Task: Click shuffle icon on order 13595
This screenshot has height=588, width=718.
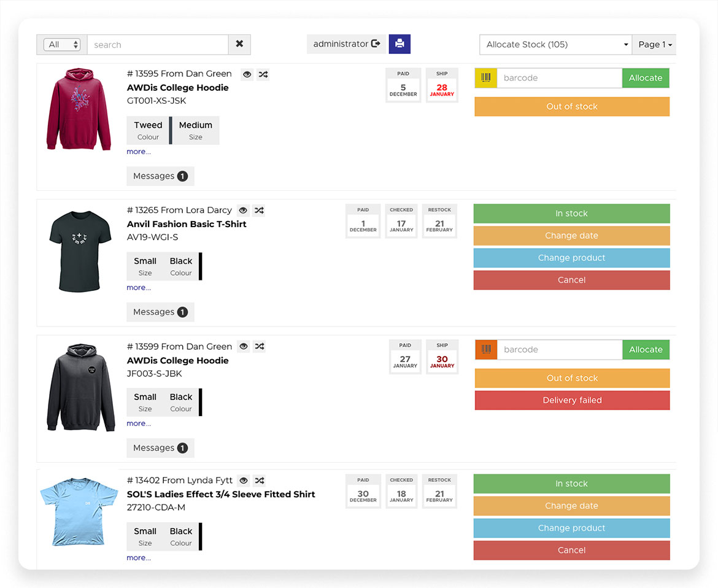Action: coord(263,74)
